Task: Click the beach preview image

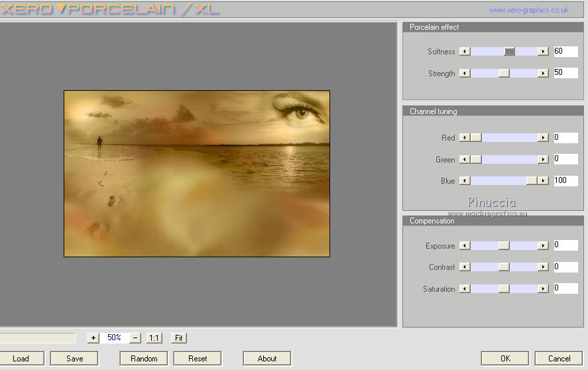Action: (x=197, y=174)
